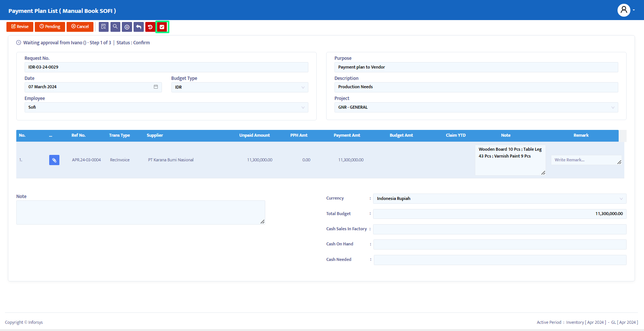
Task: Click the Cash Needed field
Action: point(500,260)
